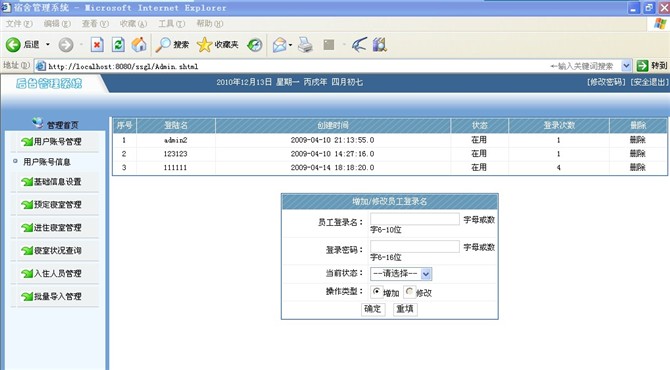Click the Mail envelope icon
This screenshot has height=370, width=670.
279,44
